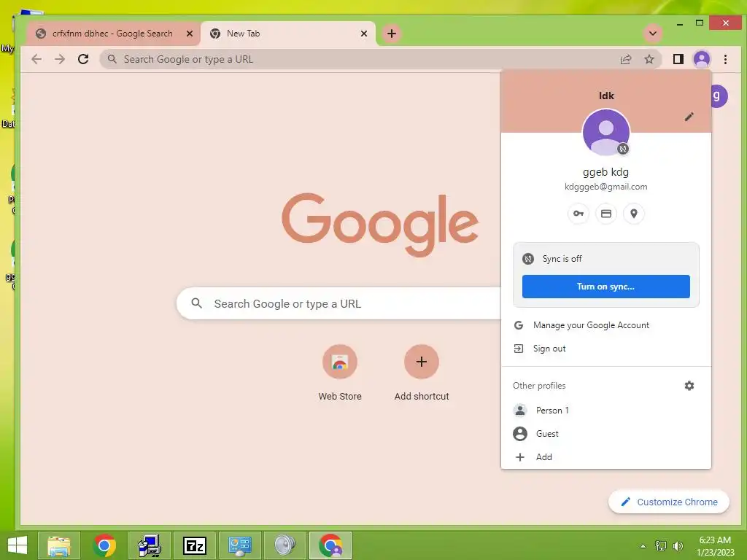
Task: Share this page via share icon
Action: tap(625, 59)
